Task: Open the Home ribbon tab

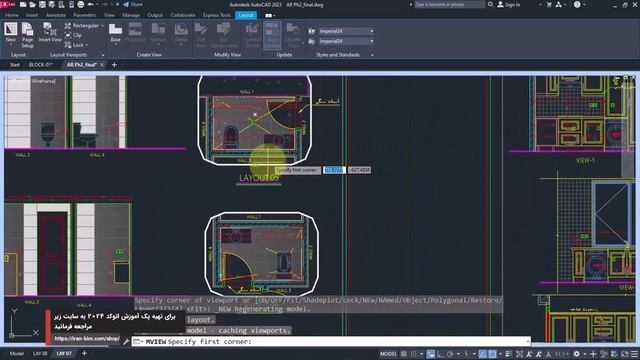Action: pyautogui.click(x=11, y=15)
